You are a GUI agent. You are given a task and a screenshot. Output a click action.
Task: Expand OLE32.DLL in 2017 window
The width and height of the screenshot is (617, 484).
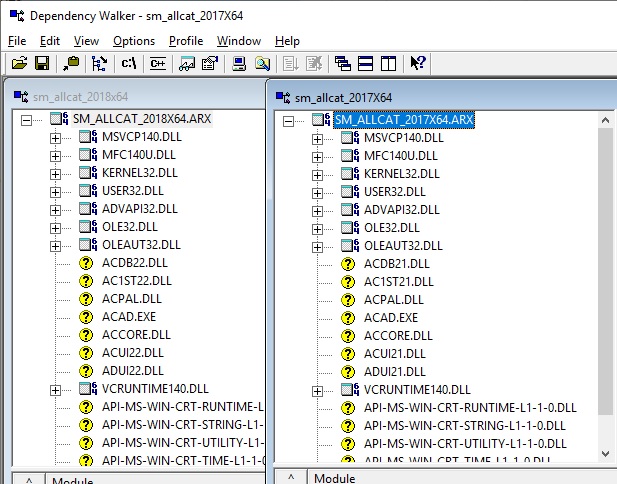(318, 229)
